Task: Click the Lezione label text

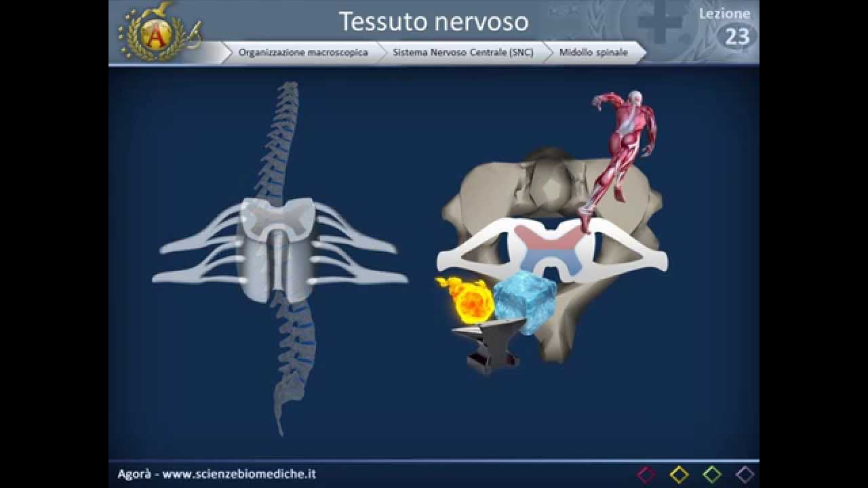Action: coord(725,14)
